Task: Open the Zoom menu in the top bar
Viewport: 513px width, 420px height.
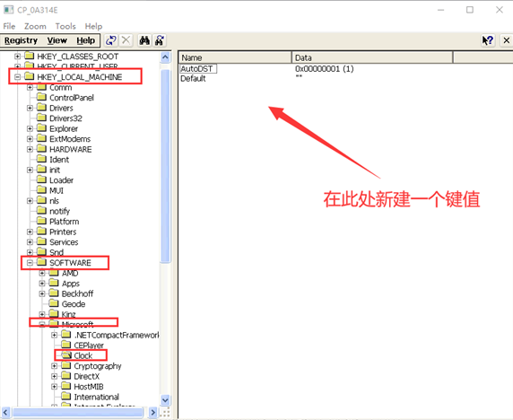Action: tap(35, 26)
